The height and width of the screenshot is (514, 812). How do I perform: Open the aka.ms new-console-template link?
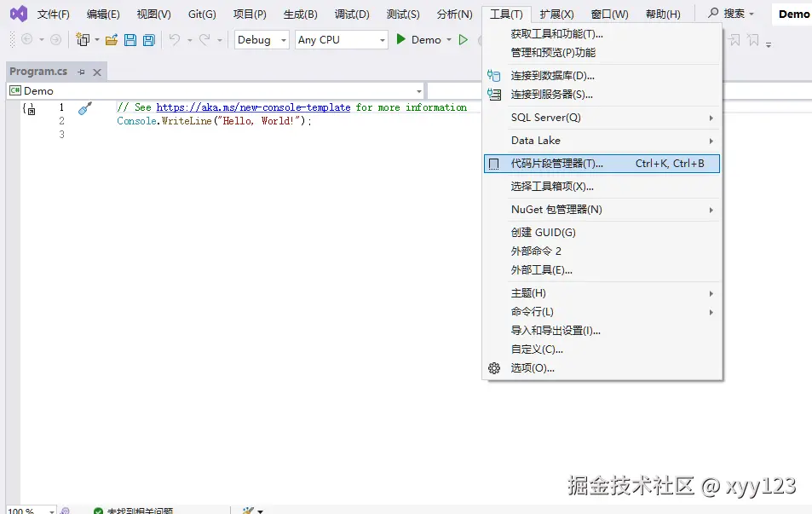(253, 107)
